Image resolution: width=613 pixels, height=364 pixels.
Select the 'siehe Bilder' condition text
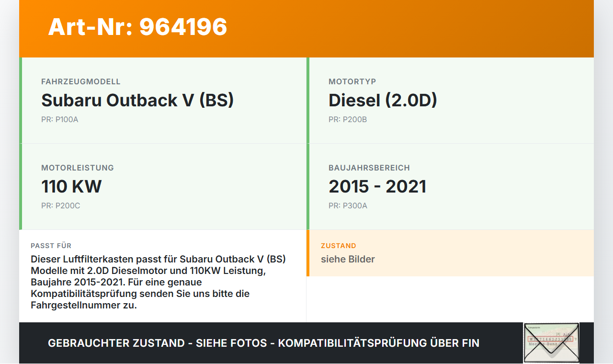pos(348,259)
